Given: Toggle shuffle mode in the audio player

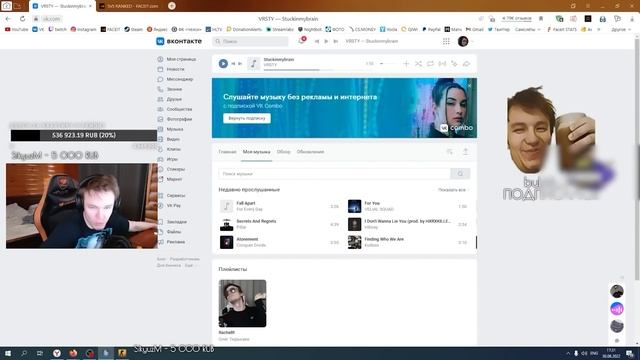Looking at the screenshot, I should [x=418, y=64].
